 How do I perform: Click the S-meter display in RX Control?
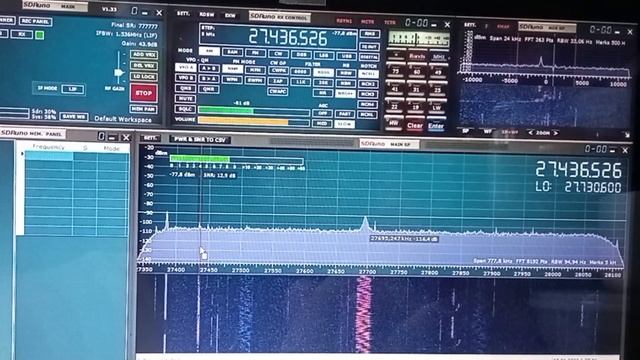click(418, 40)
